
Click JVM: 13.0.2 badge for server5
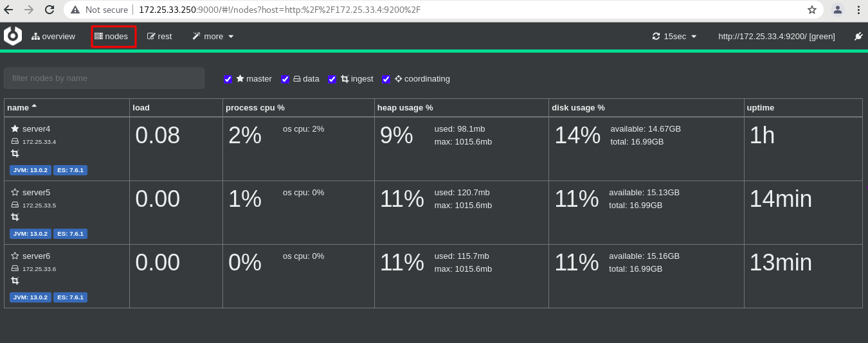(x=30, y=234)
